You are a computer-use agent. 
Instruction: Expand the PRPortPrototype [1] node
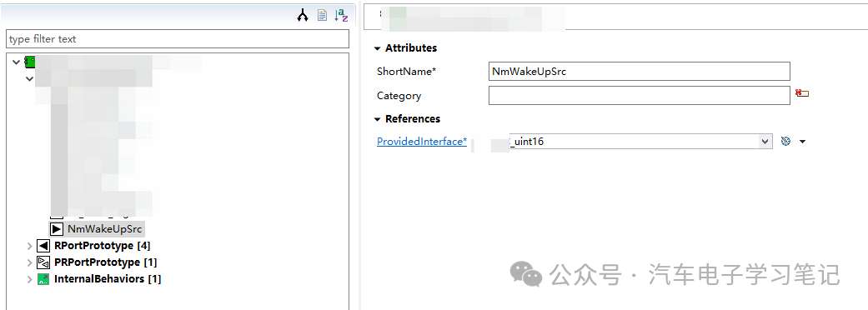(x=29, y=262)
